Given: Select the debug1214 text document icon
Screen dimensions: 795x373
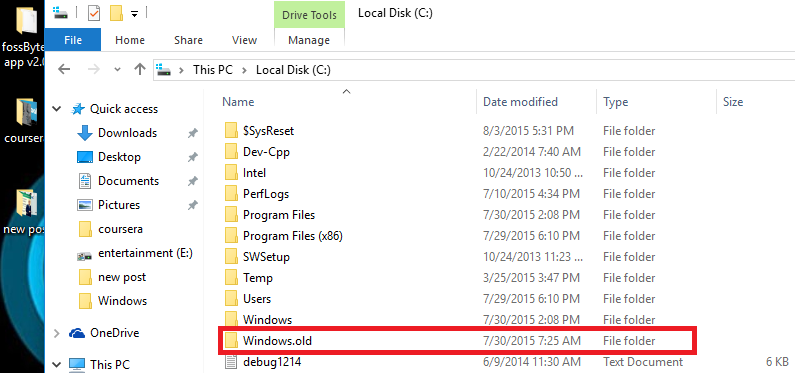Looking at the screenshot, I should tap(231, 362).
